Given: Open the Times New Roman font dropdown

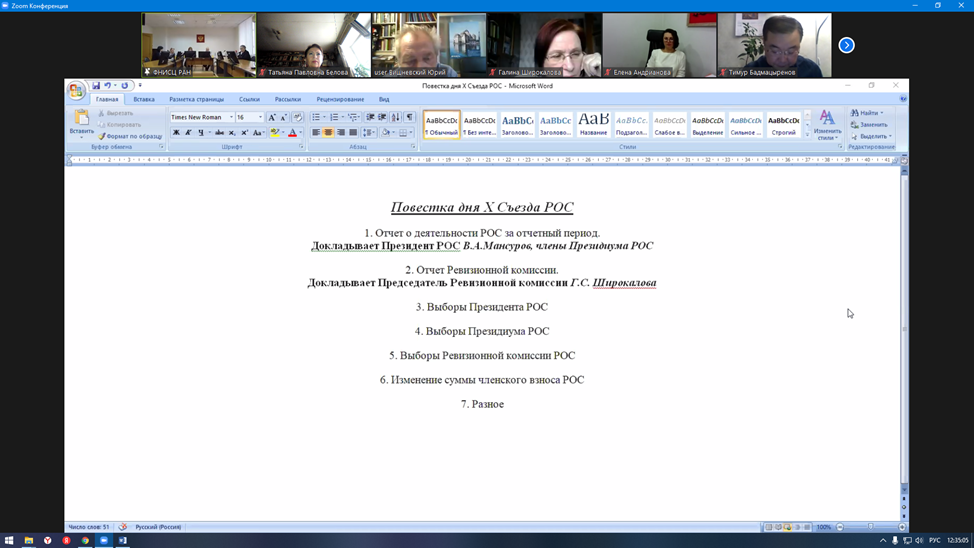Looking at the screenshot, I should click(231, 117).
